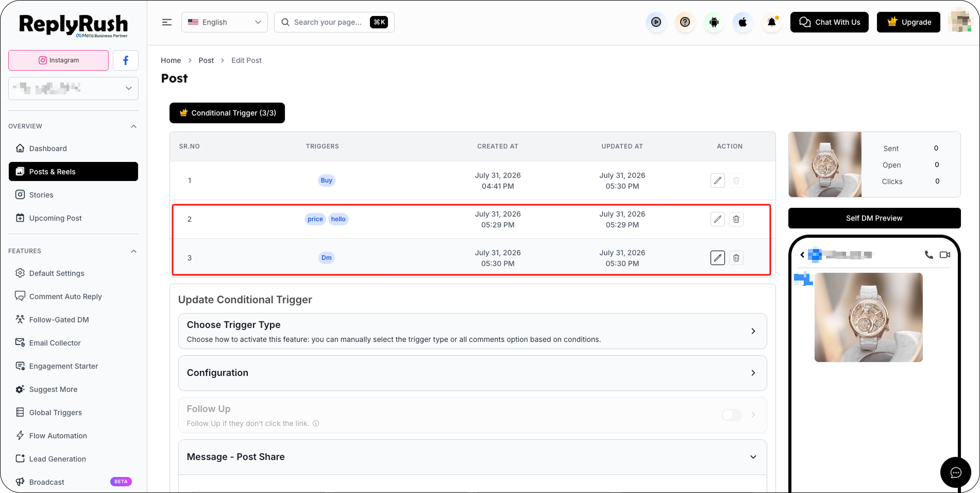Click the Android app icon
This screenshot has width=980, height=493.
714,22
